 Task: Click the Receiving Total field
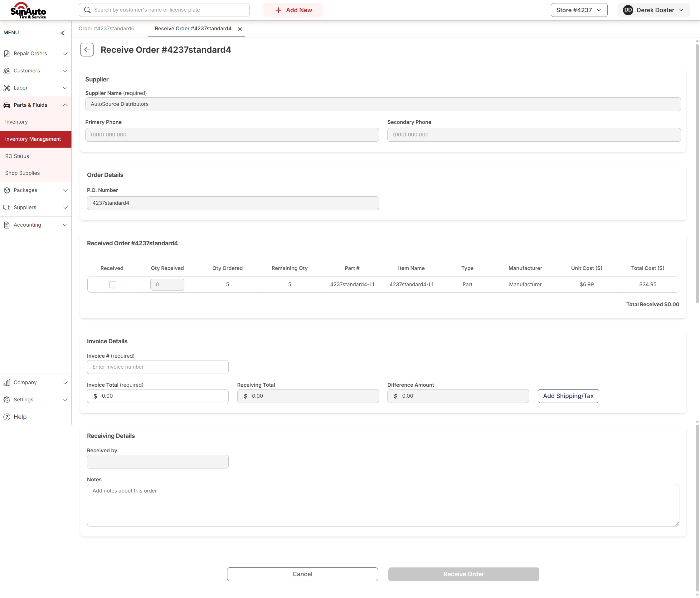(308, 396)
